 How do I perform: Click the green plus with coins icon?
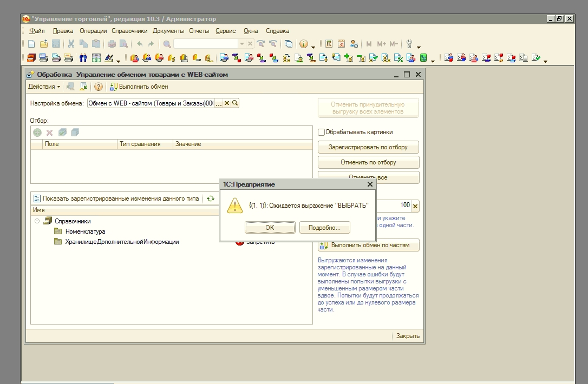pos(348,58)
